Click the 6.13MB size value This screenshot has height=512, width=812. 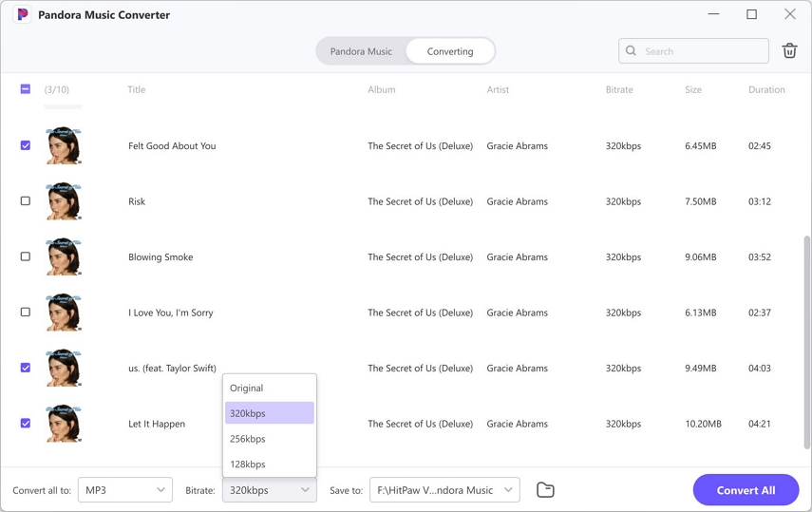tap(701, 313)
